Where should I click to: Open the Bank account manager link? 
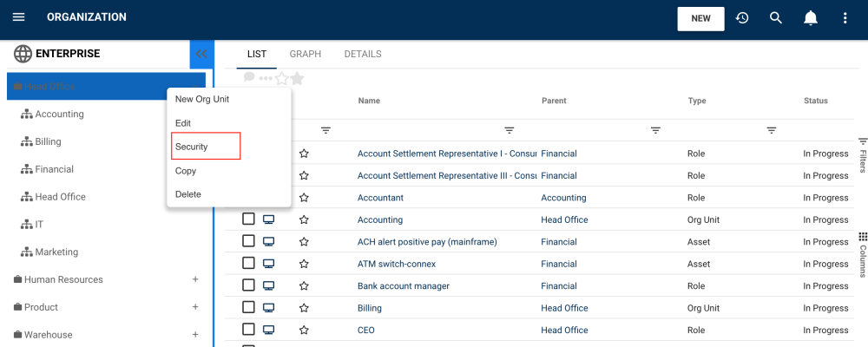tap(403, 285)
